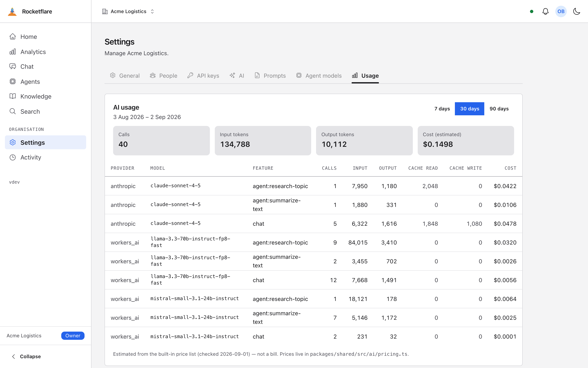This screenshot has width=588, height=368.
Task: Click the green status indicator dot
Action: tap(532, 11)
